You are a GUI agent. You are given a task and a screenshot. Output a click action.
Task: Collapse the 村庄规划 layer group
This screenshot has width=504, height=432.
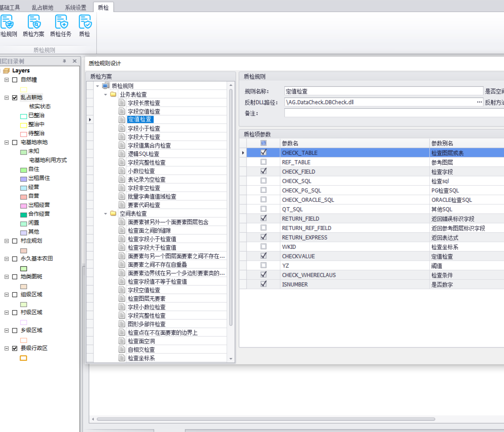(6, 241)
